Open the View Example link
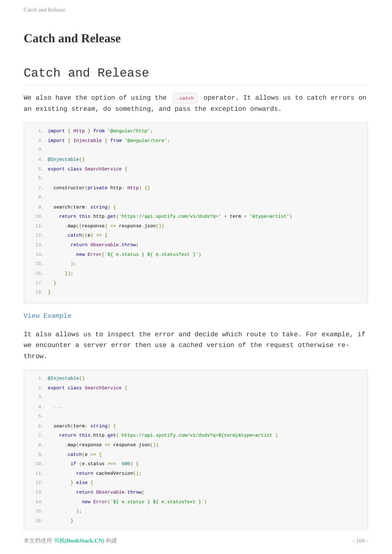The height and width of the screenshot is (554, 392). coord(47,316)
